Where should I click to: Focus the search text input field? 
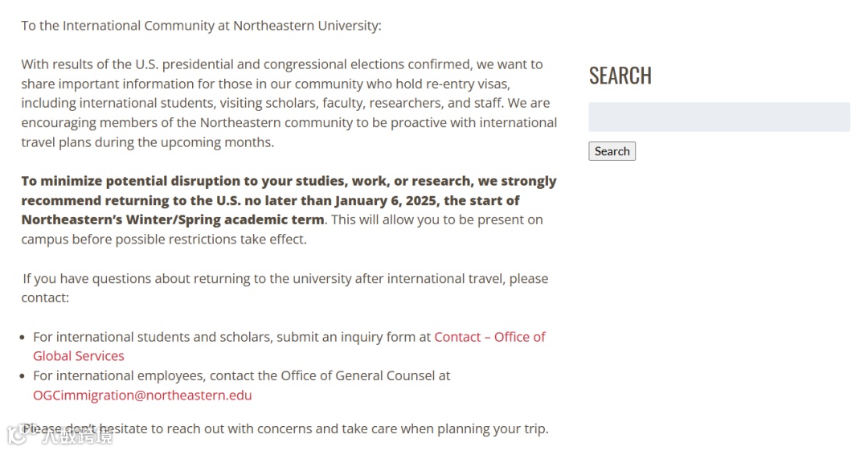point(719,117)
